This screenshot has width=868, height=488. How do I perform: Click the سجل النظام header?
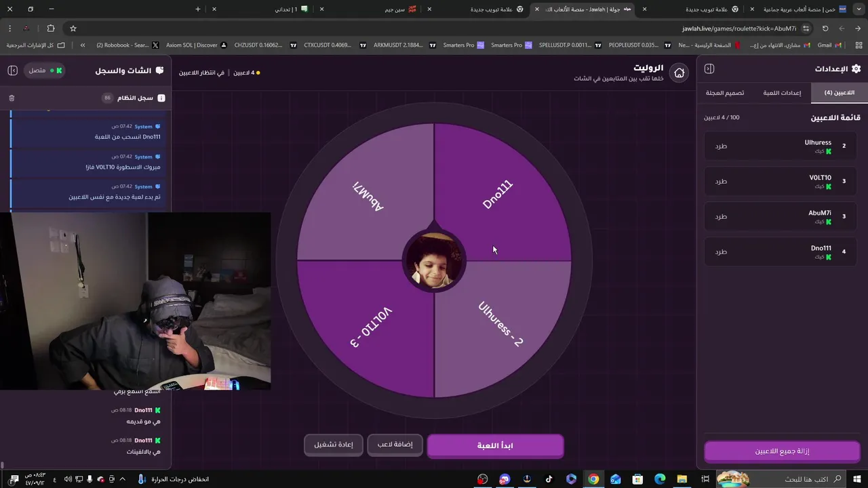click(x=134, y=98)
